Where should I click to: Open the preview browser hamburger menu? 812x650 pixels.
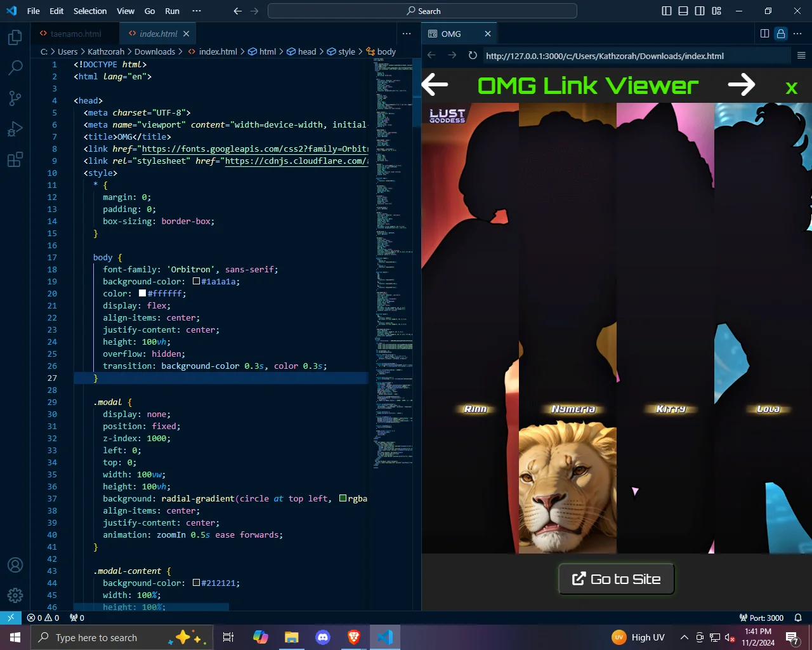pos(801,56)
